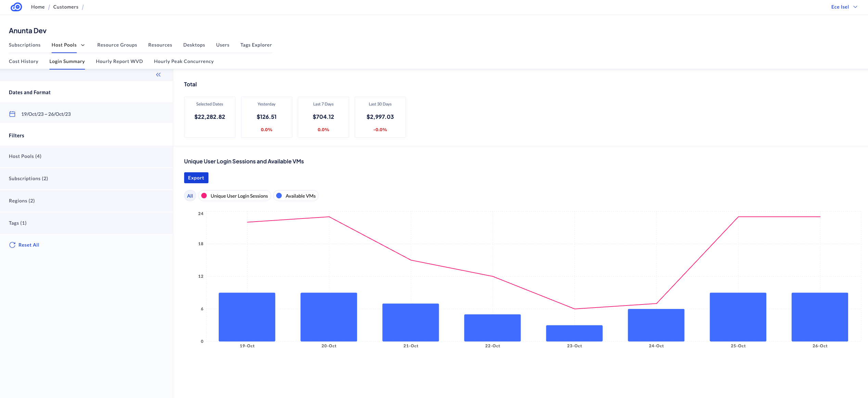Collapse the sidebar with double-chevron icon
The image size is (868, 398).
point(158,75)
